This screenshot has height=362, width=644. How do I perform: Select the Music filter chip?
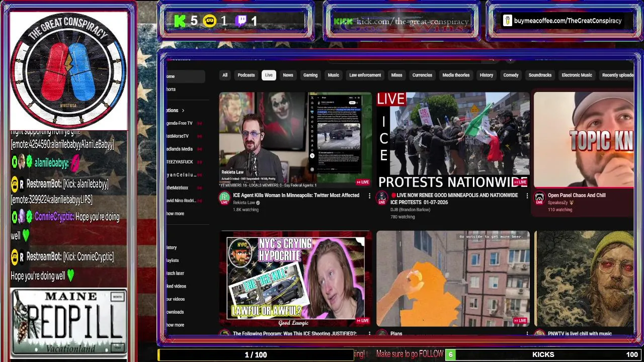[334, 75]
